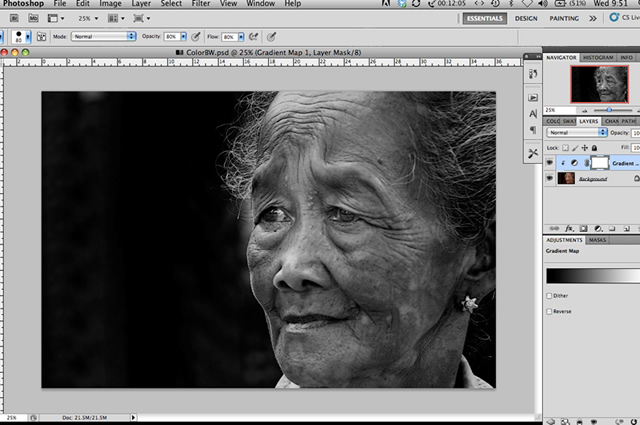Image resolution: width=640 pixels, height=425 pixels.
Task: Open the Paragraph panel icon in dock
Action: click(x=532, y=130)
